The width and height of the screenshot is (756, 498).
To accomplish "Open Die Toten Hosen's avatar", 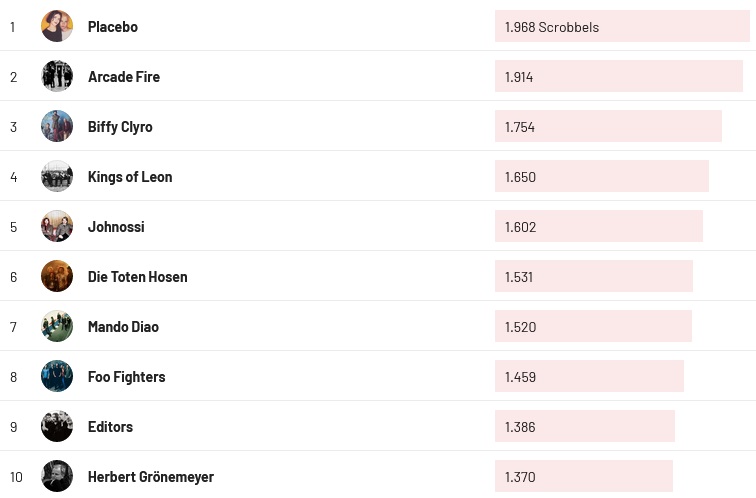I will (57, 276).
